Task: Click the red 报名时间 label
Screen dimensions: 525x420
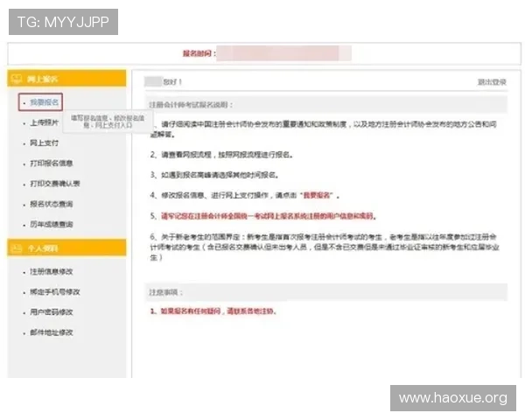Action: (x=199, y=53)
